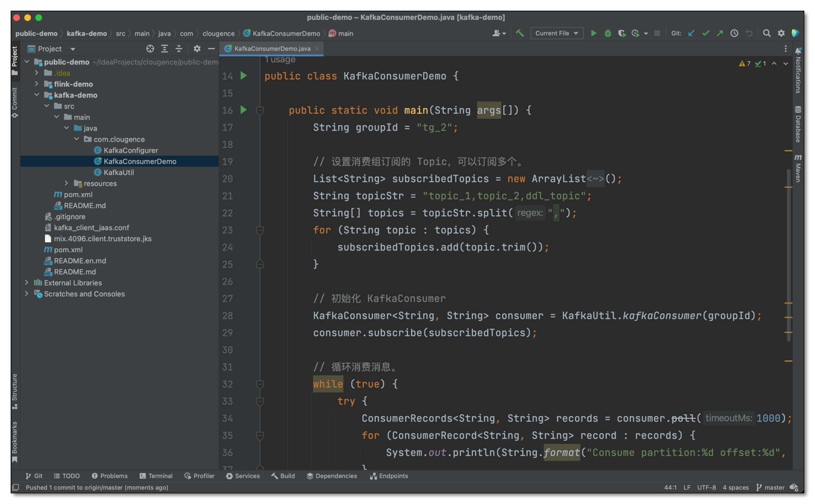This screenshot has height=504, width=815.
Task: Open the Profile run icon
Action: pyautogui.click(x=635, y=33)
